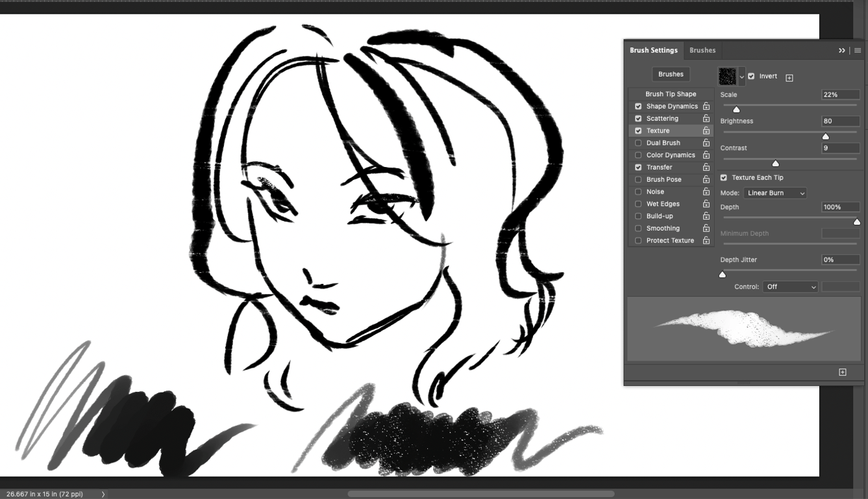868x499 pixels.
Task: Enable Color Dynamics checkbox
Action: coord(638,155)
